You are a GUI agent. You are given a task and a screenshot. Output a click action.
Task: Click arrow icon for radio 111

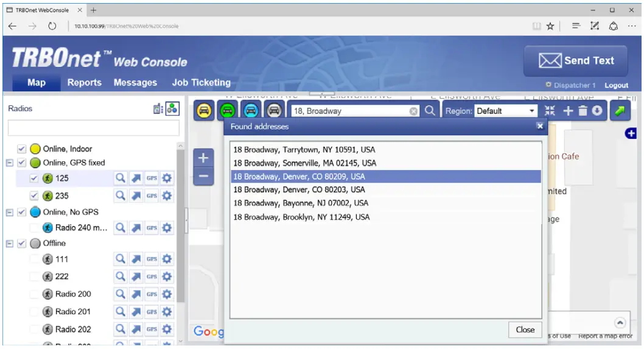136,259
